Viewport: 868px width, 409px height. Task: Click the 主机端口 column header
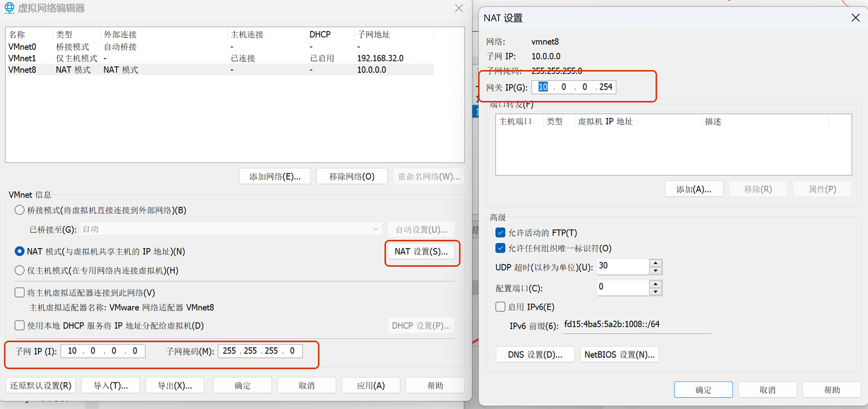[519, 121]
